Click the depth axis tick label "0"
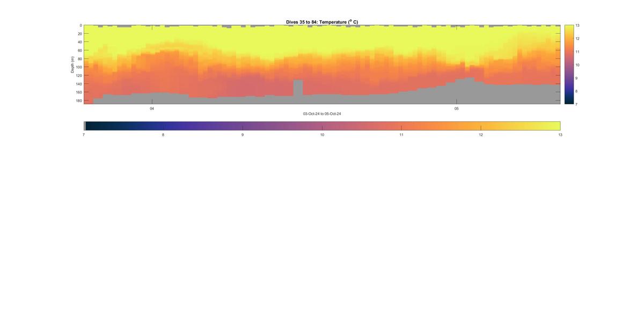This screenshot has height=334, width=644. [80, 25]
